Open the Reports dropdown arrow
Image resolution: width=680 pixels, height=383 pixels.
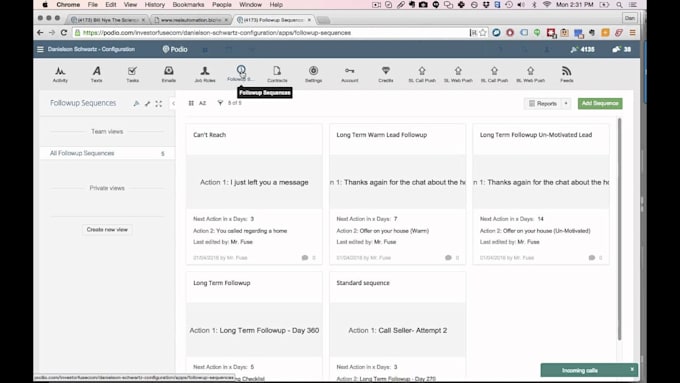(x=566, y=103)
